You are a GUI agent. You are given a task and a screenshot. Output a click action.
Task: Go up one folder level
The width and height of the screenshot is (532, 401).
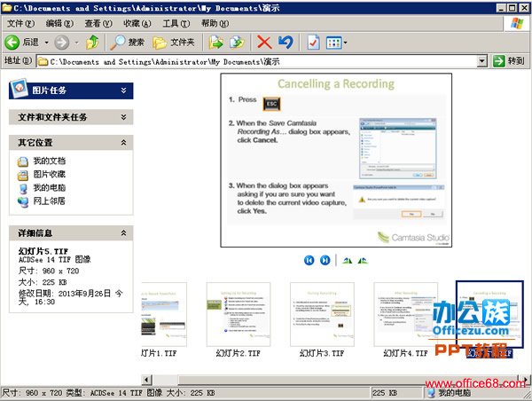[92, 42]
